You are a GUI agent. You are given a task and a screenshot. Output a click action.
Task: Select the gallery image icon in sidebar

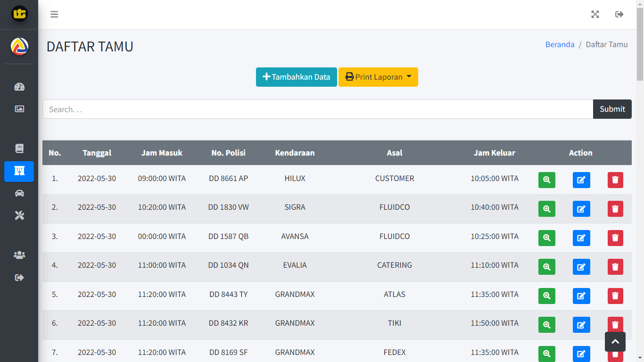(x=19, y=108)
